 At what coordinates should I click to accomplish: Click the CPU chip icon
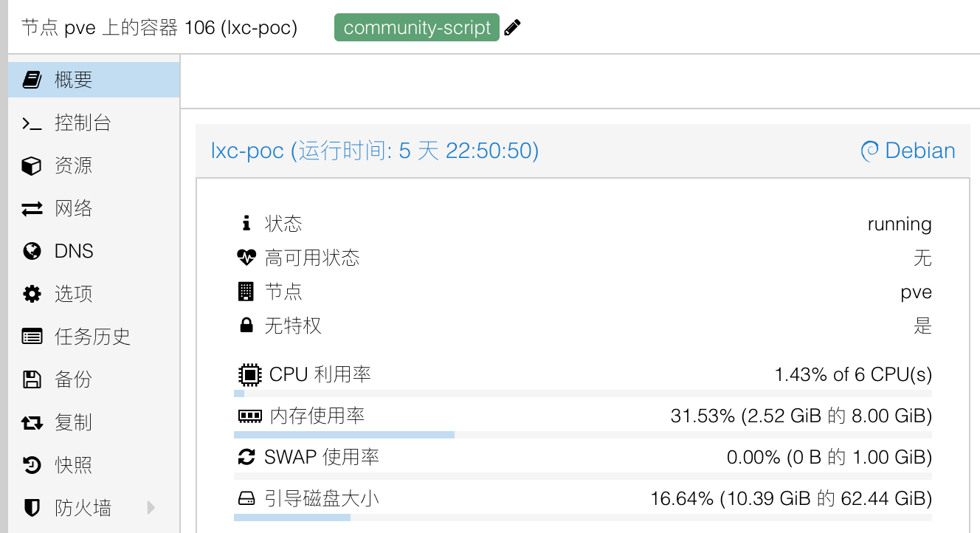249,375
